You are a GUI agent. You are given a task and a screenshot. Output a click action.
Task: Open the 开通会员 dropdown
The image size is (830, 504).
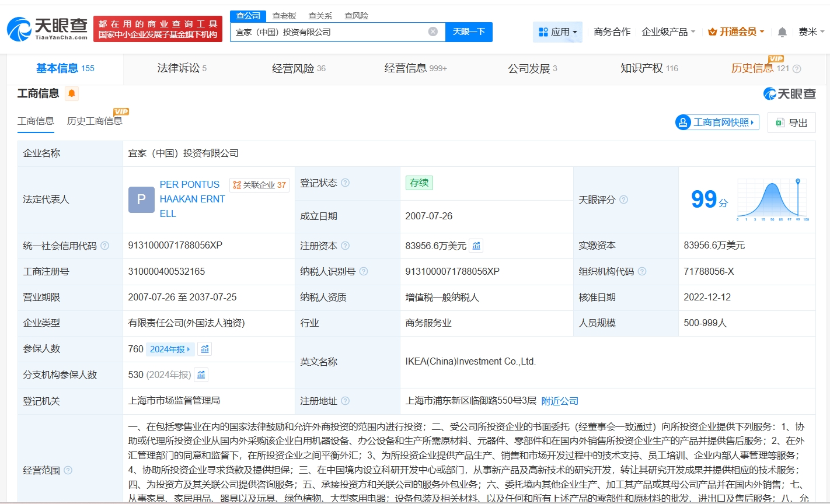[735, 32]
